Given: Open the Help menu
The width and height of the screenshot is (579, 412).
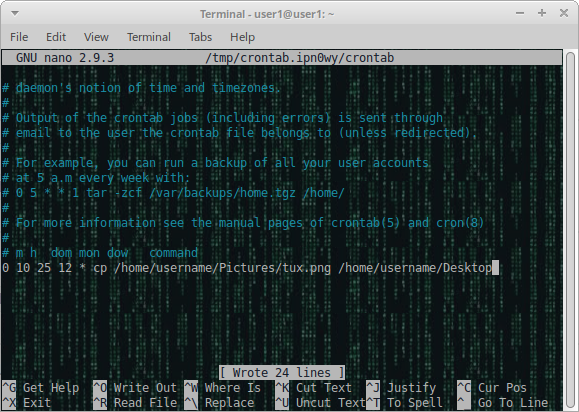Looking at the screenshot, I should (242, 37).
